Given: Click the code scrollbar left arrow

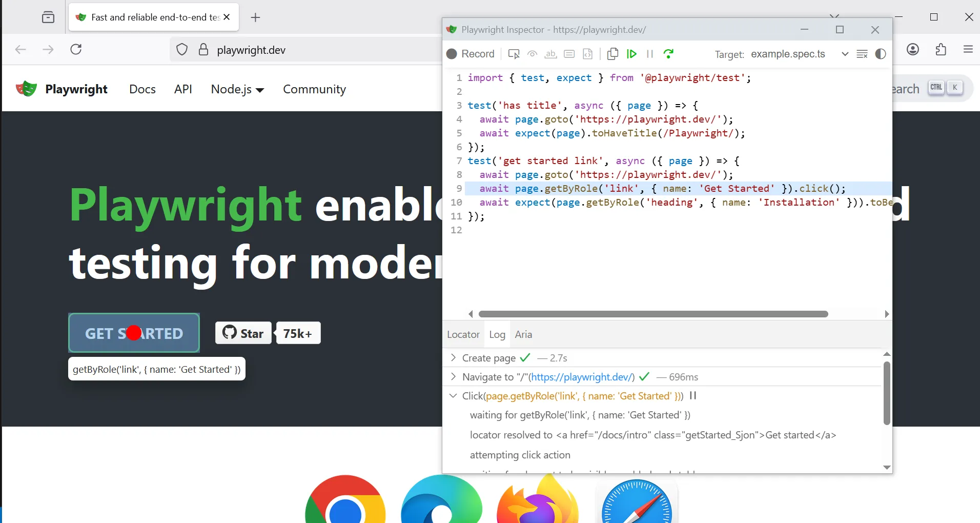Looking at the screenshot, I should point(471,314).
